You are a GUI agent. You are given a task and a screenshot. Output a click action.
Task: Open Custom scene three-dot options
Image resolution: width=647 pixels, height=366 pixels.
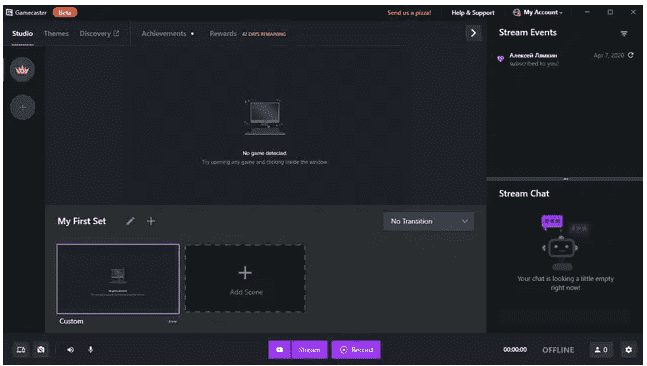pos(172,321)
